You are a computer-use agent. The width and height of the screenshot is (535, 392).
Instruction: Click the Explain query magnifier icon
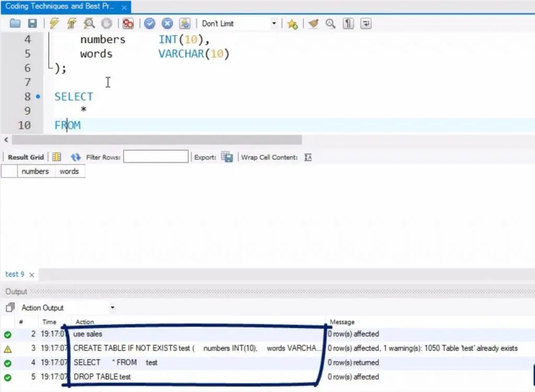click(89, 23)
